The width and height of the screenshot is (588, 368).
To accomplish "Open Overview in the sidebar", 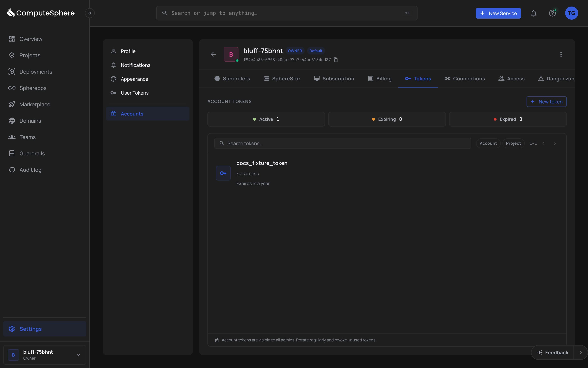I will click(x=45, y=39).
